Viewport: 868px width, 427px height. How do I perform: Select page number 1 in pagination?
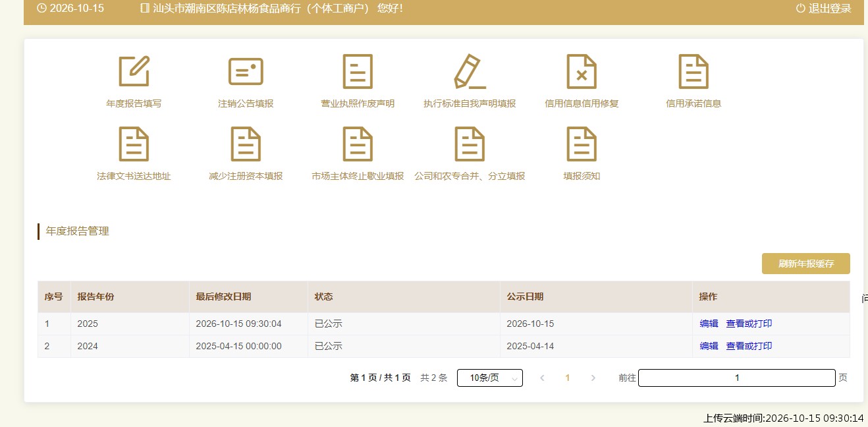568,378
